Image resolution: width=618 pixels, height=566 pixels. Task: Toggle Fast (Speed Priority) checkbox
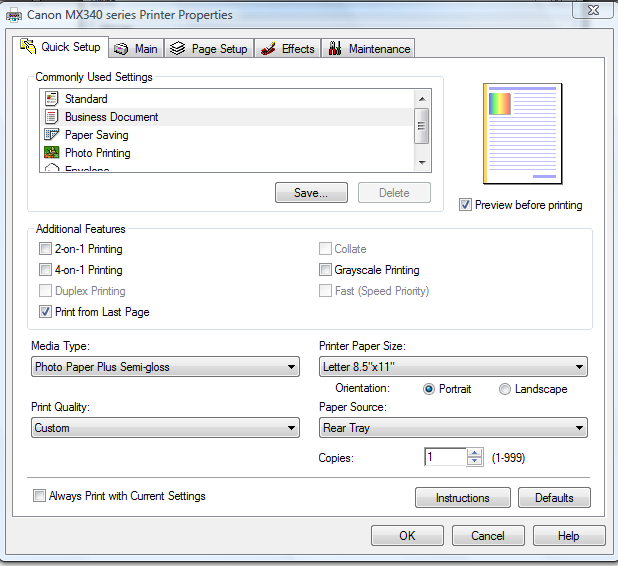pyautogui.click(x=325, y=290)
